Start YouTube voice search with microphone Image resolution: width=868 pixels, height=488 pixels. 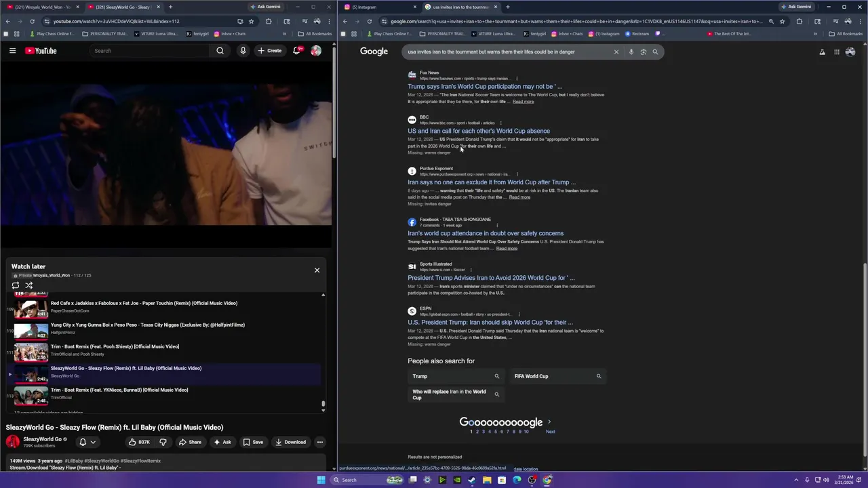click(243, 51)
